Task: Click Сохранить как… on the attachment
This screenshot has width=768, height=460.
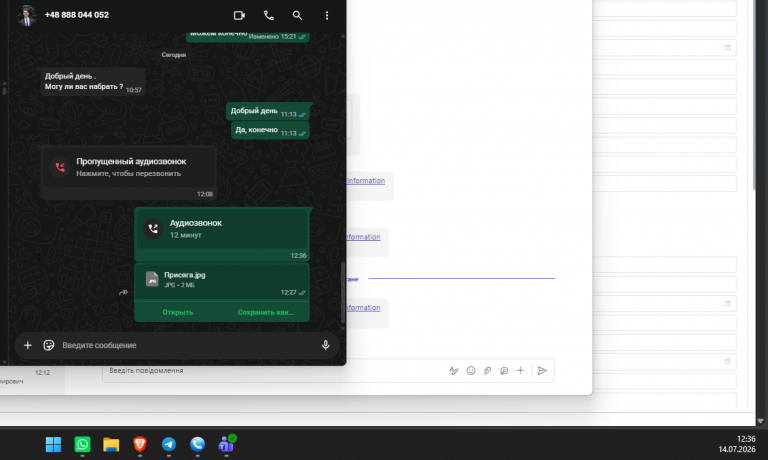Action: [265, 312]
